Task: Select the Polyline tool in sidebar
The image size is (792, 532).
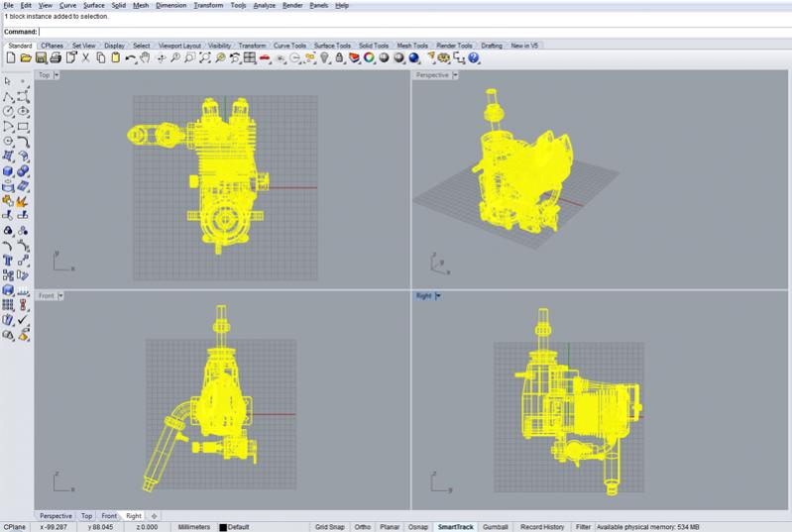Action: (8, 96)
